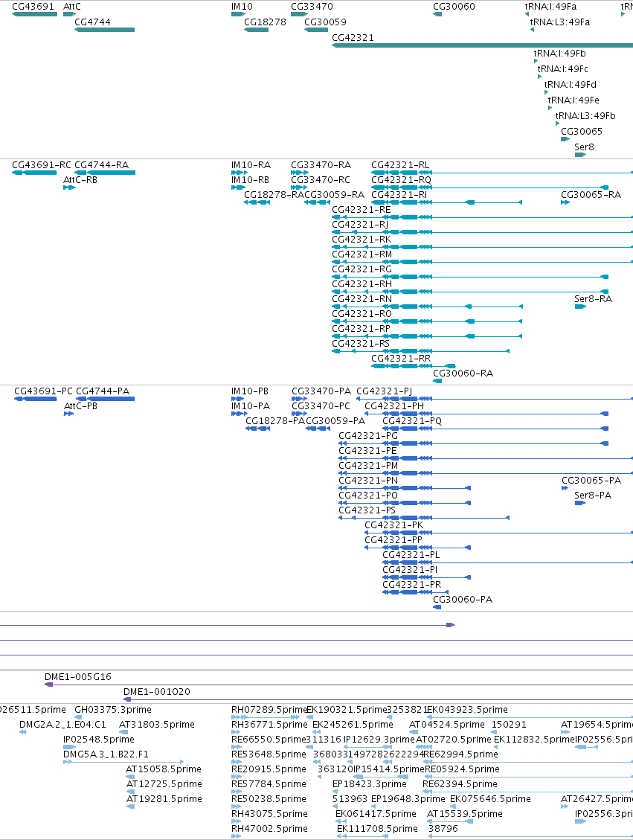Click BAC clone DME1-001O20
The width and height of the screenshot is (633, 840).
click(378, 699)
